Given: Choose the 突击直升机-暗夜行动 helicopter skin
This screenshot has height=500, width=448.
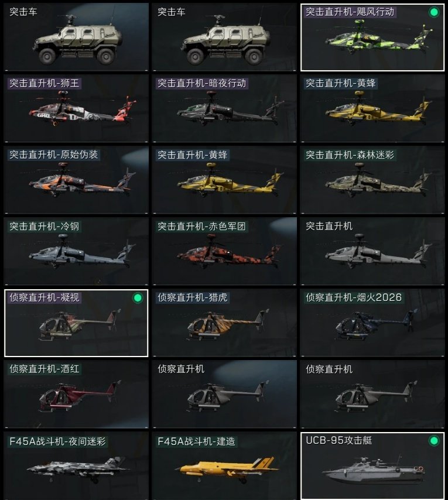Looking at the screenshot, I should [x=224, y=108].
